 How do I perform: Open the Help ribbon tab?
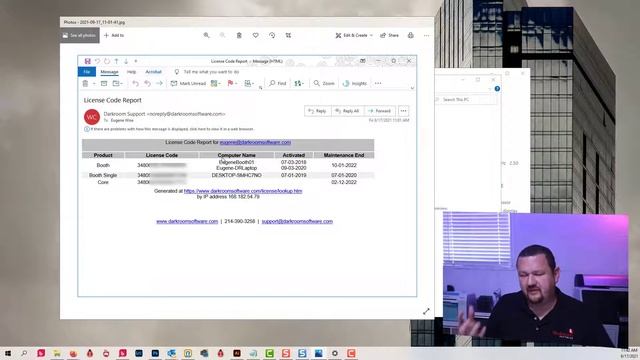pos(131,72)
